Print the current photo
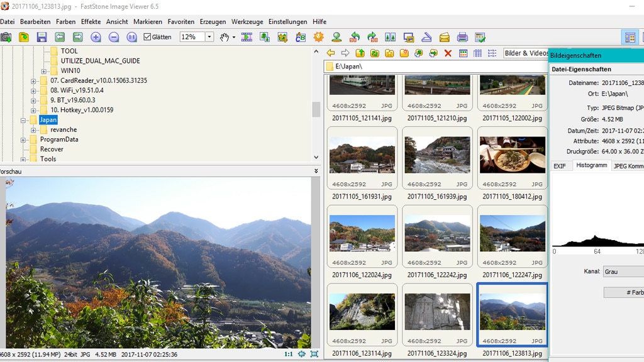644x362 pixels. point(462,37)
